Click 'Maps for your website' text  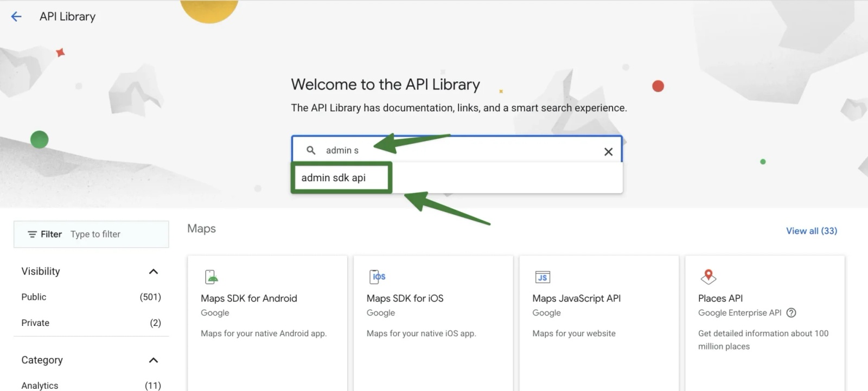tap(574, 334)
